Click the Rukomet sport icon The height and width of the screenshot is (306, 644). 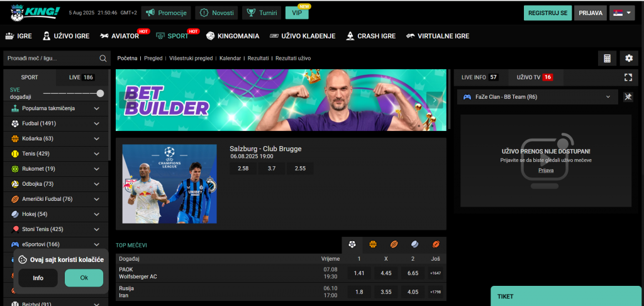(15, 169)
